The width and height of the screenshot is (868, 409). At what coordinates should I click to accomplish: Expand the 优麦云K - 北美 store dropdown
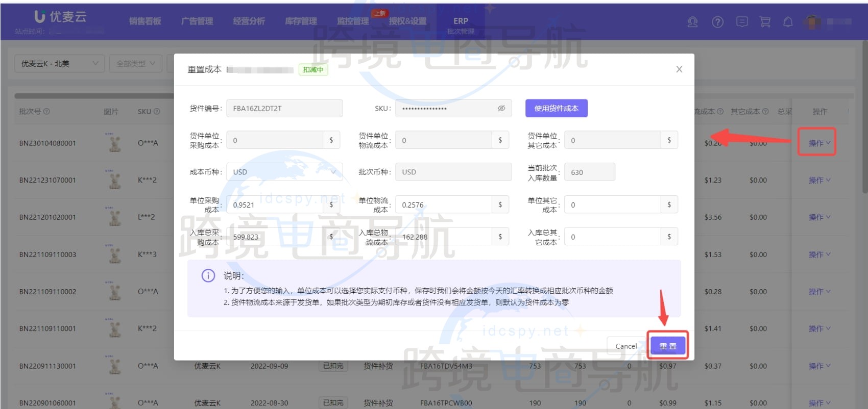[59, 64]
